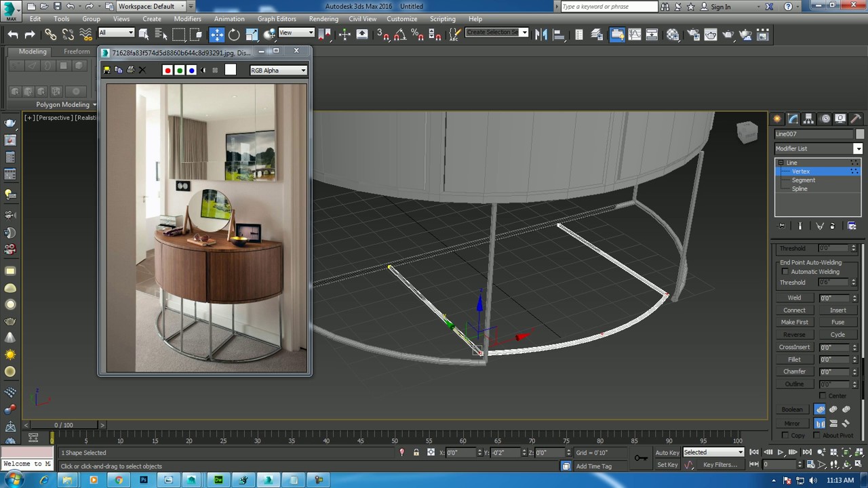
Task: Toggle the red channel in image window
Action: click(x=167, y=70)
